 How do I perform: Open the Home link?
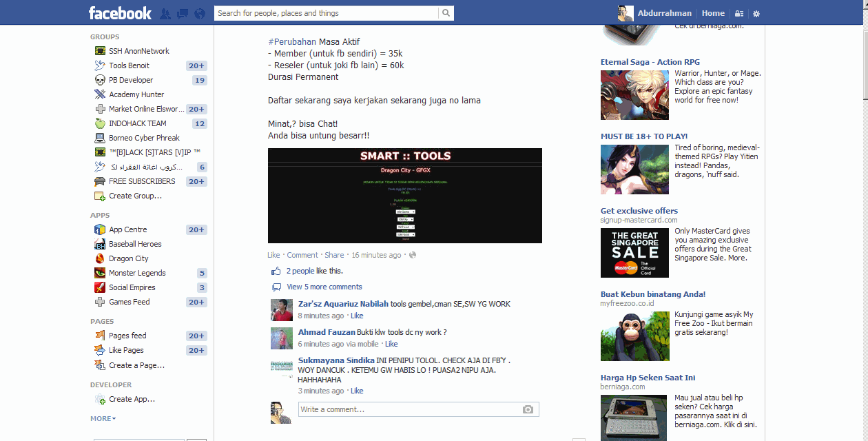(713, 13)
